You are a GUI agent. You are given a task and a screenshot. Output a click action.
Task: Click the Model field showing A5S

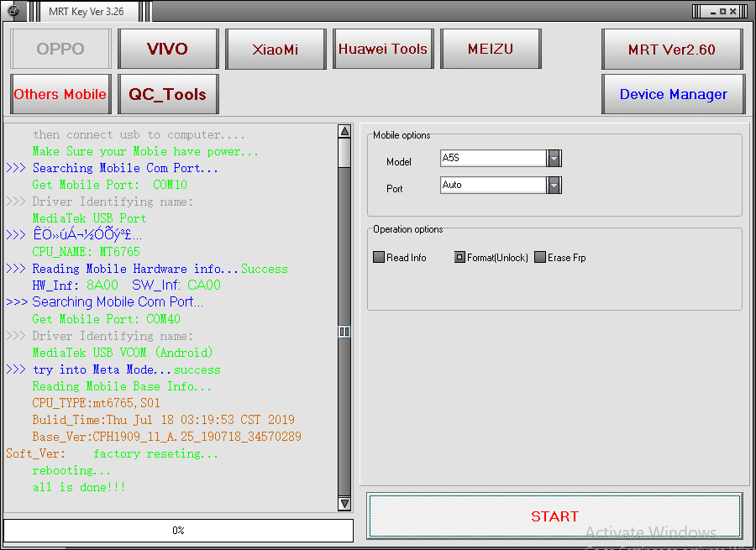pyautogui.click(x=493, y=158)
